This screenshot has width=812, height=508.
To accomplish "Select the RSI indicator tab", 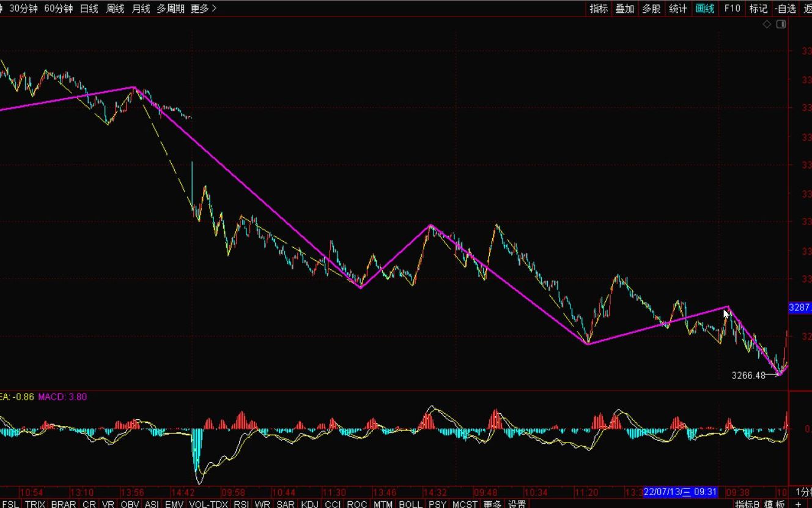I will tap(241, 504).
